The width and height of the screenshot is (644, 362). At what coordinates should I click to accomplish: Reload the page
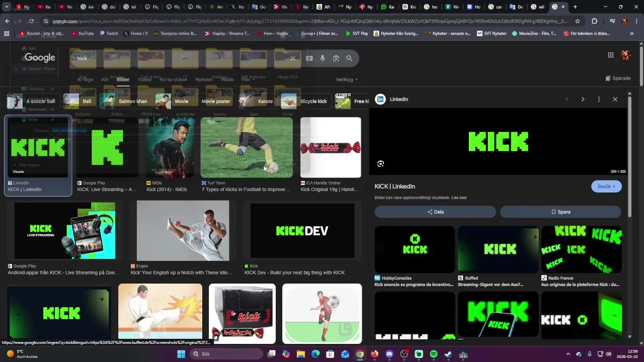[31, 21]
